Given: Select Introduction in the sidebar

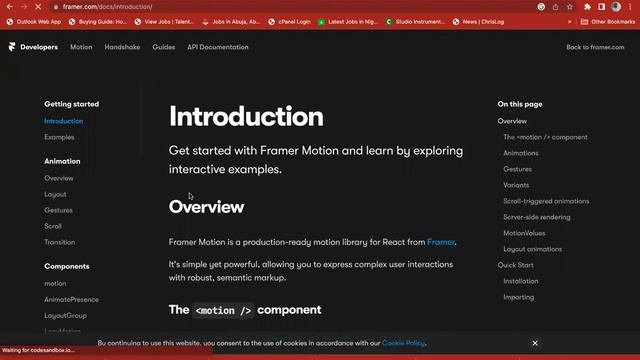Looking at the screenshot, I should click(64, 121).
